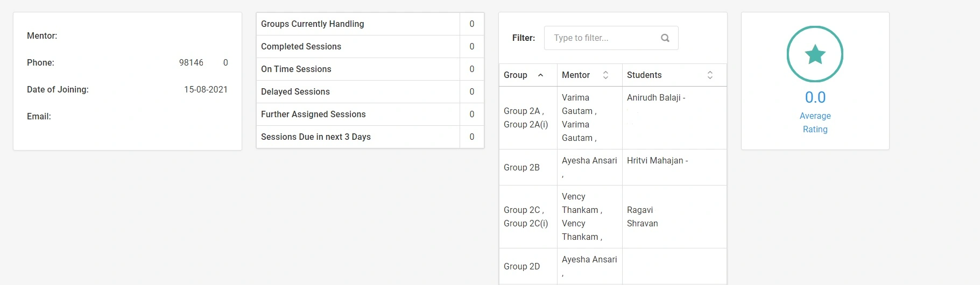Select the Group 2D table row

coord(613,266)
